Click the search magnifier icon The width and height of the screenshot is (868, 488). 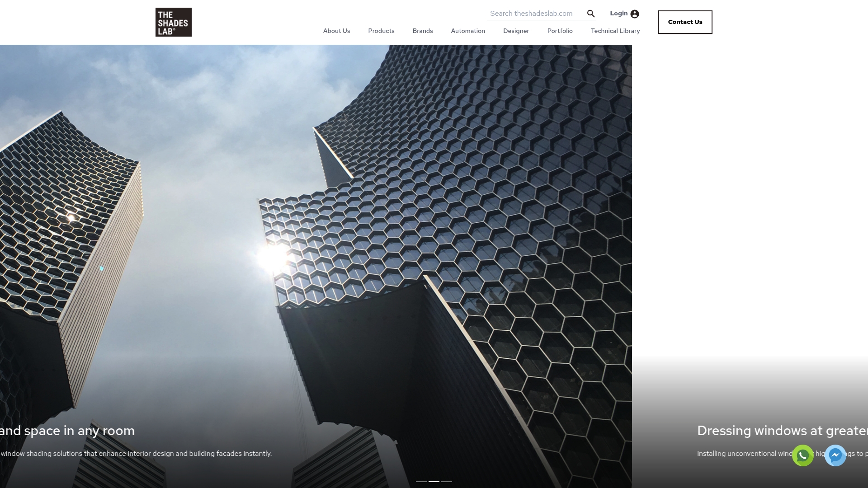pos(591,14)
